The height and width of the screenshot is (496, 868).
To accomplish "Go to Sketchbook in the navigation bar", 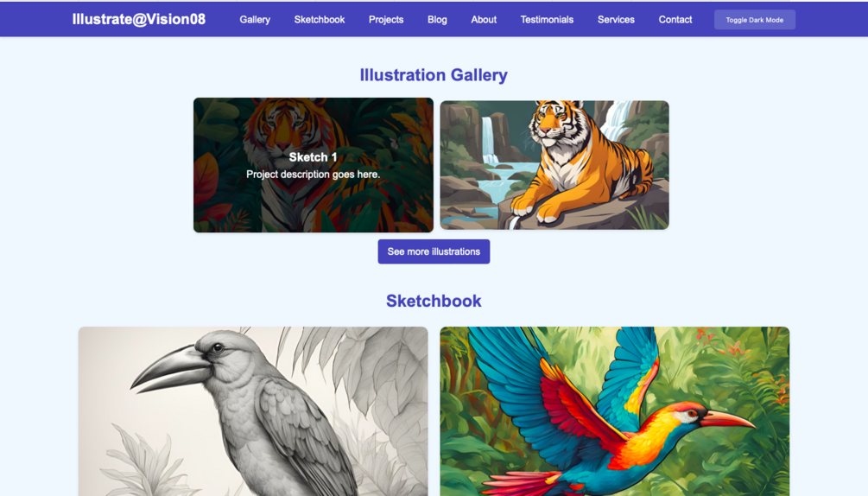I will pos(320,19).
